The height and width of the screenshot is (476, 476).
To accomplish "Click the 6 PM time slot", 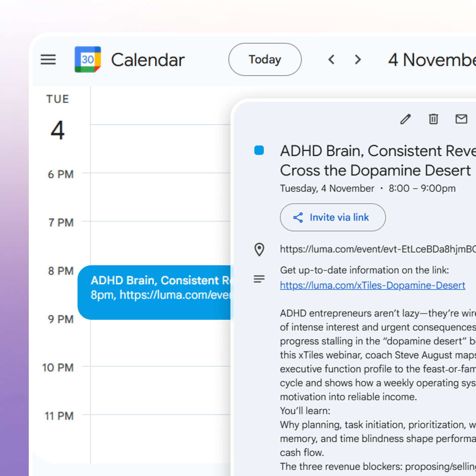I will (x=160, y=197).
